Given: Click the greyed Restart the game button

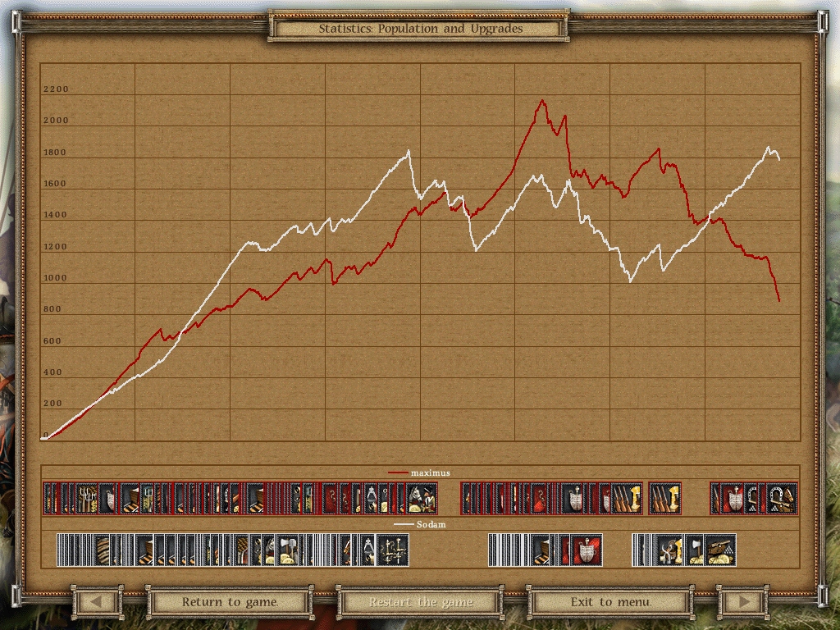Looking at the screenshot, I should (x=421, y=602).
